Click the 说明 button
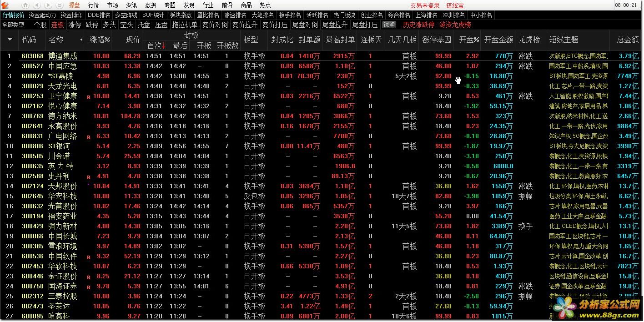644x322 pixels. (x=389, y=25)
